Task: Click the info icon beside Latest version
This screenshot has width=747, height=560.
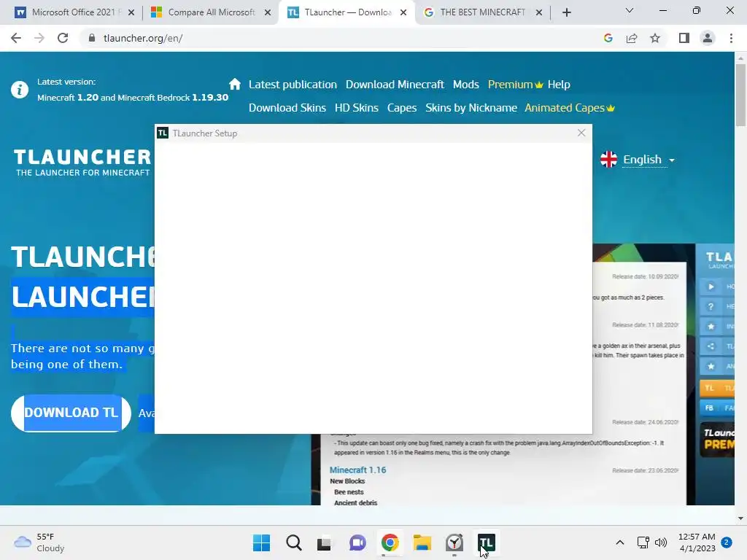Action: tap(20, 90)
